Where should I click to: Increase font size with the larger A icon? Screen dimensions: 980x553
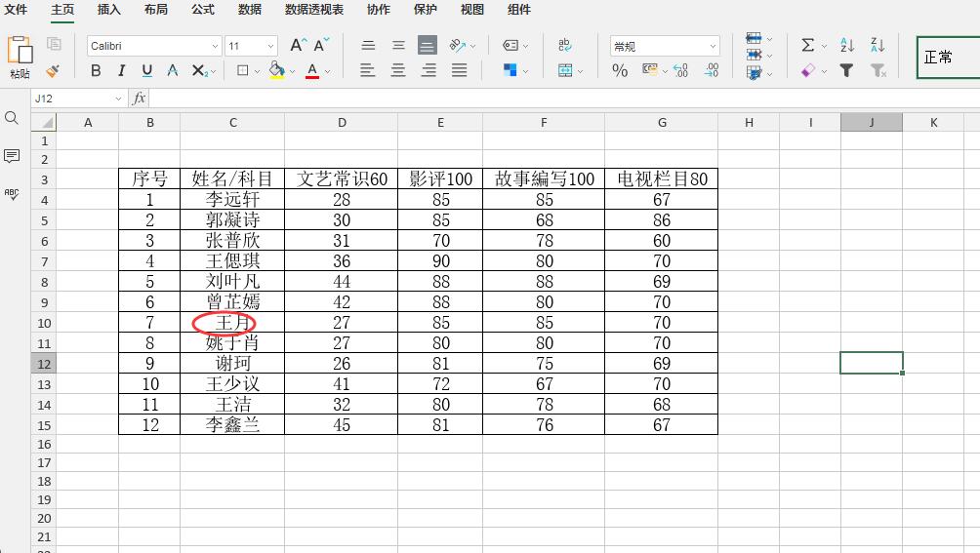298,45
